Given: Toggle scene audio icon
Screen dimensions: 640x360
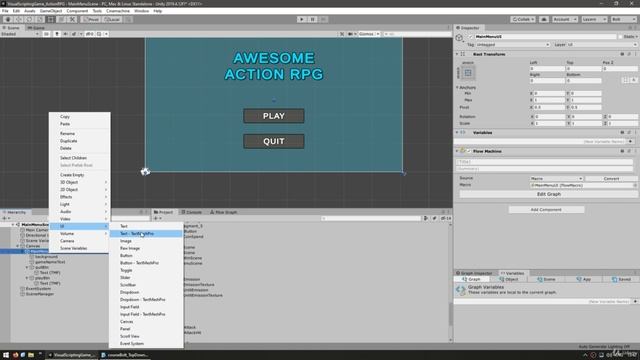Looking at the screenshot, I should tap(65, 34).
